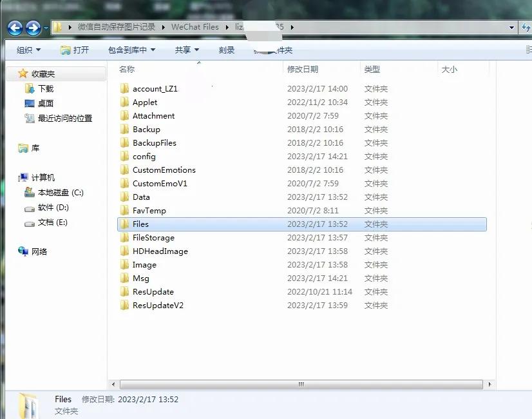Select config folder icon
The width and height of the screenshot is (532, 419).
click(124, 156)
